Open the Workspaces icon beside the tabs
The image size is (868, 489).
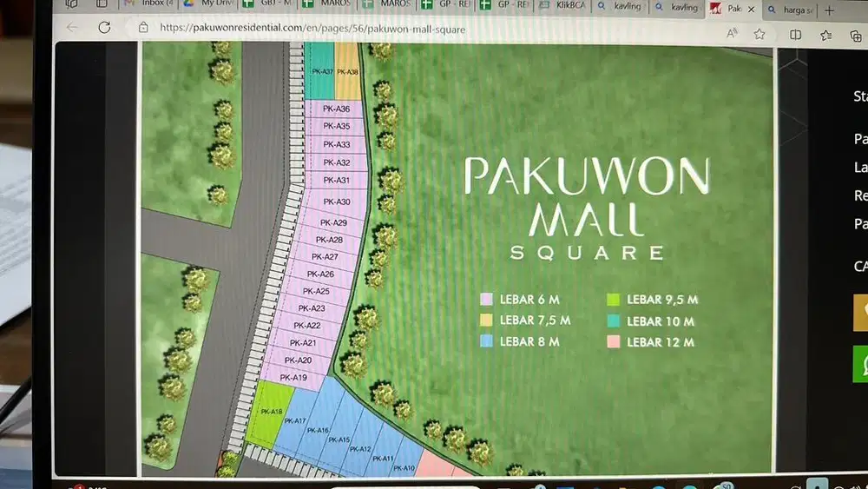click(71, 3)
